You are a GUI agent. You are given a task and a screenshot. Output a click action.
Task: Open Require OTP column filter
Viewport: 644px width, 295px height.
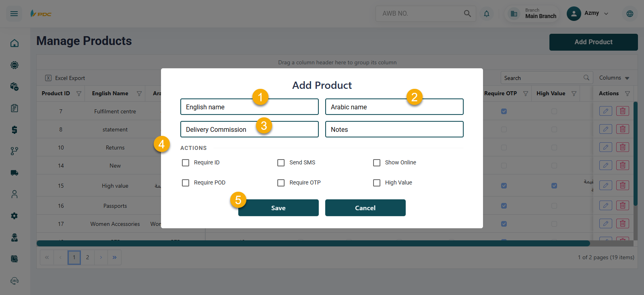pyautogui.click(x=526, y=94)
